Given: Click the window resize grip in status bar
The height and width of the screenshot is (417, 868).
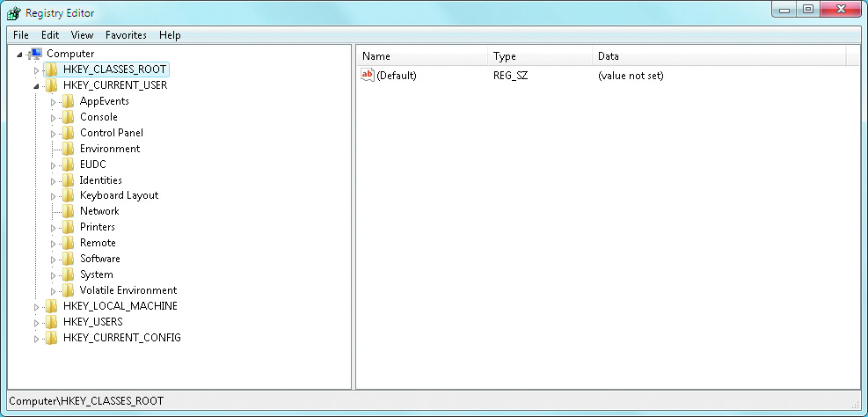Looking at the screenshot, I should [x=856, y=404].
